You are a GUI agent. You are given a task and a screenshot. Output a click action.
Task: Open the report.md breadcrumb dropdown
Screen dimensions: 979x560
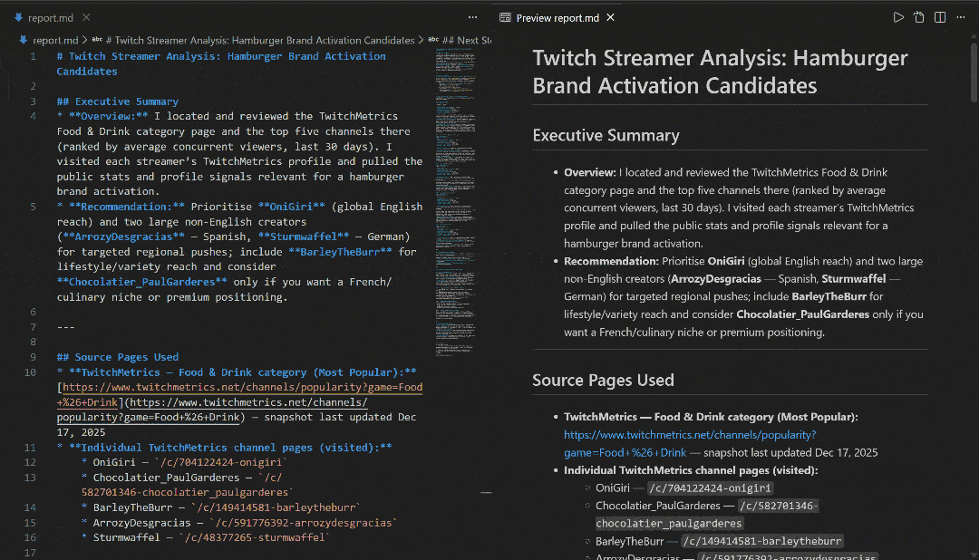pyautogui.click(x=54, y=40)
